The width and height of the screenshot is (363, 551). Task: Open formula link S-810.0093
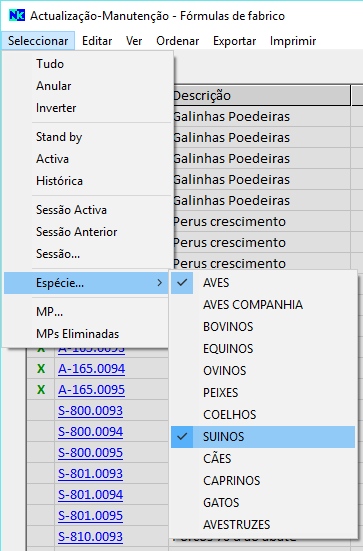click(90, 537)
